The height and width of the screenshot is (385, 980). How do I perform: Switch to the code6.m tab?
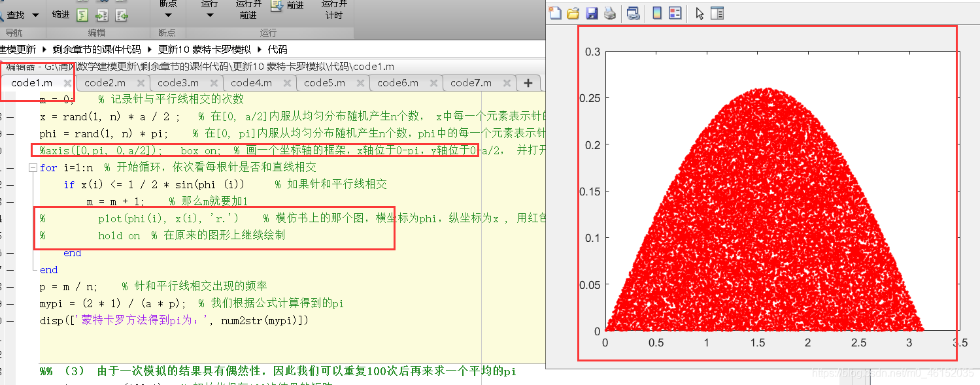397,83
